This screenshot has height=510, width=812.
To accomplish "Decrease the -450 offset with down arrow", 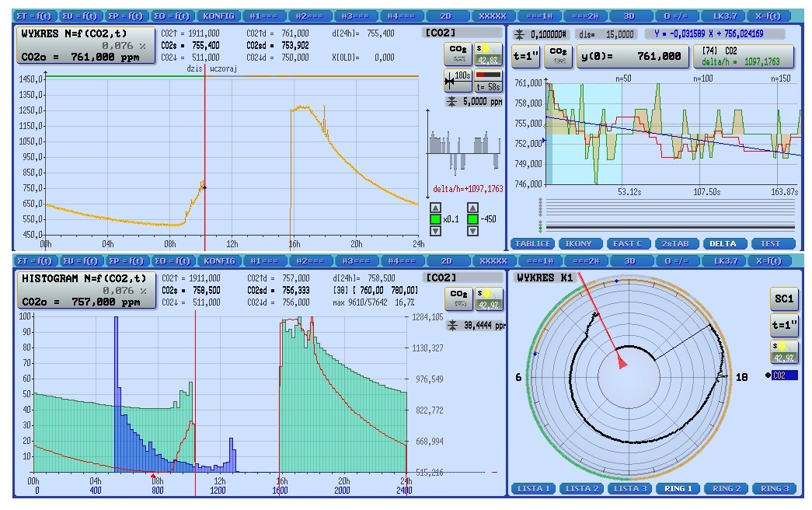I will [472, 231].
